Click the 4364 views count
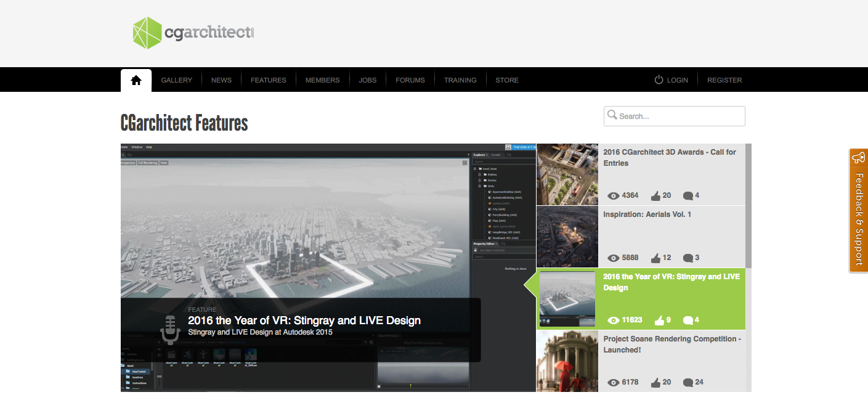 pyautogui.click(x=630, y=196)
